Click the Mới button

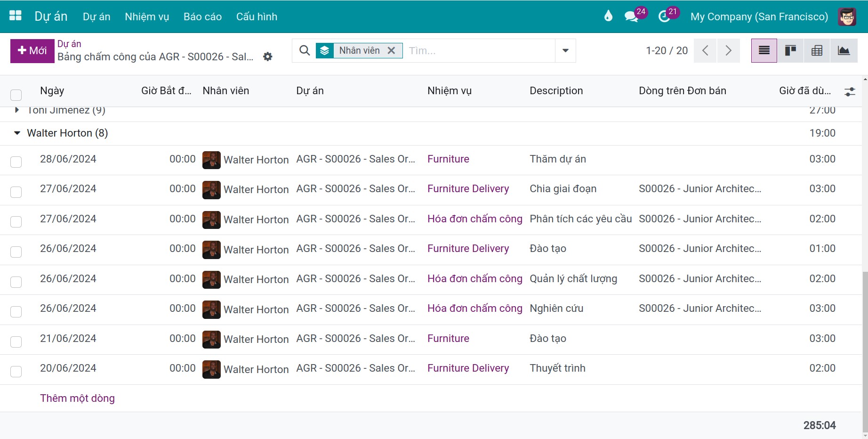(32, 50)
